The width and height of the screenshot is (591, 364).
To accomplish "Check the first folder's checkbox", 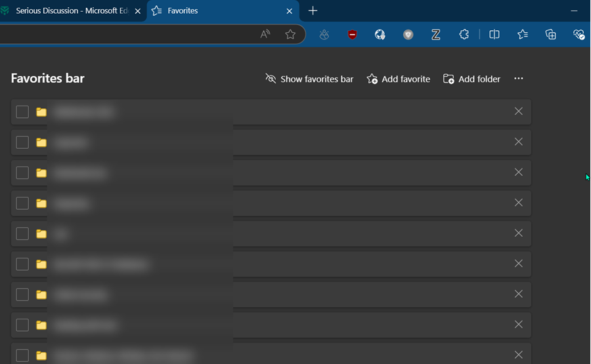I will click(x=22, y=111).
